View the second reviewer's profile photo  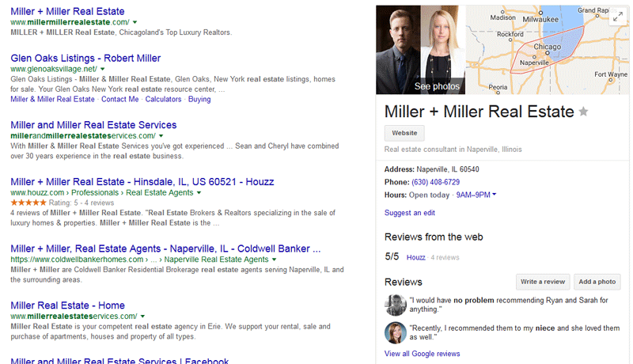pos(395,332)
